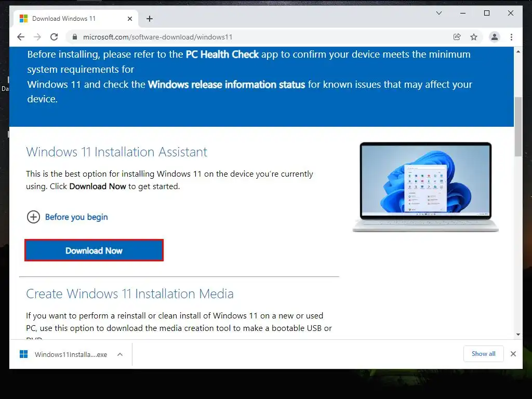Close the downloads bar
The width and height of the screenshot is (532, 399).
pyautogui.click(x=513, y=354)
